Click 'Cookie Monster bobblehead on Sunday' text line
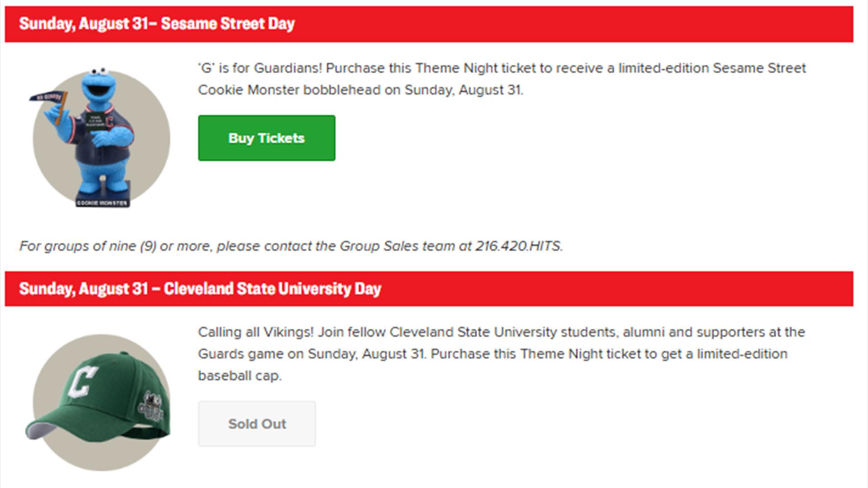 [361, 90]
